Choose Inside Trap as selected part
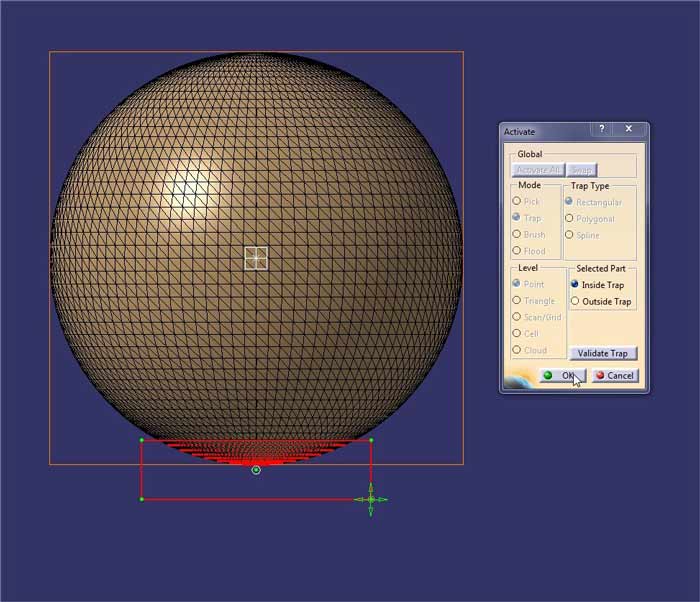 pyautogui.click(x=575, y=284)
